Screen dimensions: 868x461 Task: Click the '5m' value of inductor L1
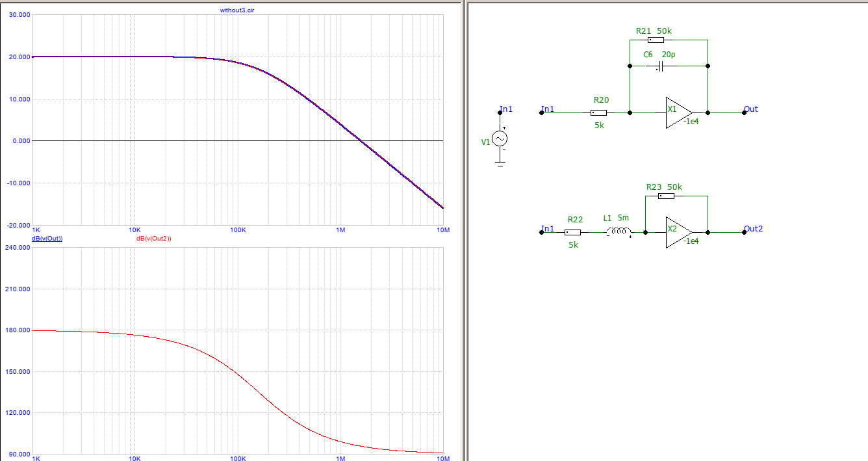[x=623, y=218]
